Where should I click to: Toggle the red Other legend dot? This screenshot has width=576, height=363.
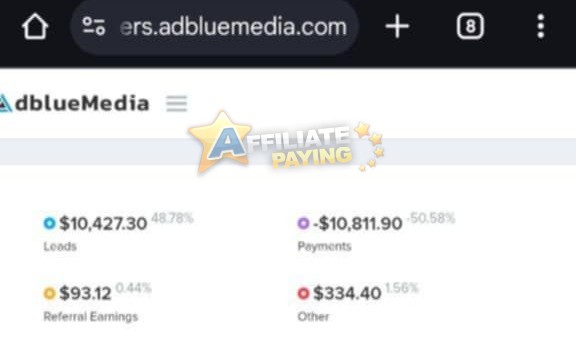click(303, 293)
